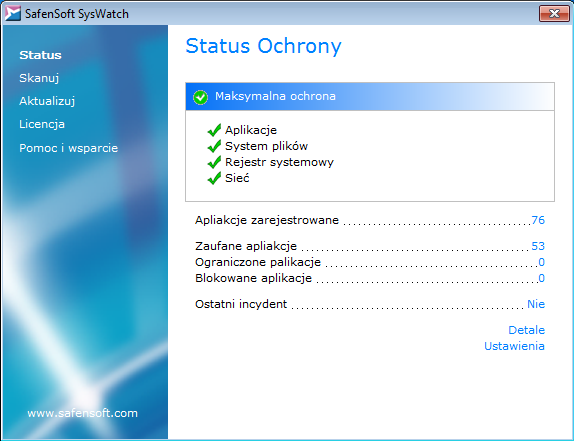This screenshot has width=574, height=441.
Task: Go to the Licencja section
Action: tap(42, 124)
